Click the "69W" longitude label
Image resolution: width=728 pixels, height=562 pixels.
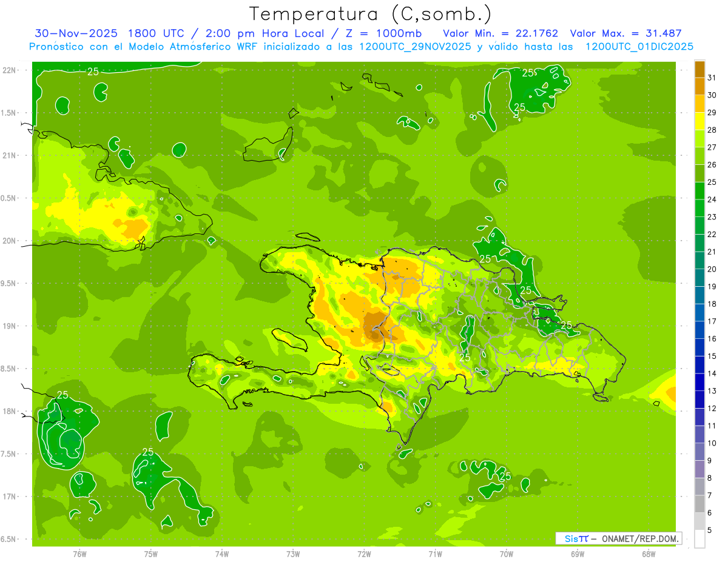click(578, 554)
